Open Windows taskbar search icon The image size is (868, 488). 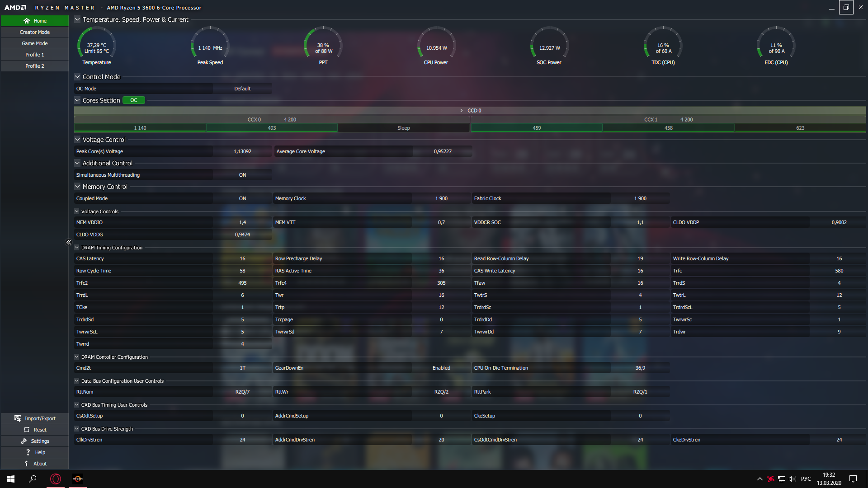pyautogui.click(x=33, y=479)
